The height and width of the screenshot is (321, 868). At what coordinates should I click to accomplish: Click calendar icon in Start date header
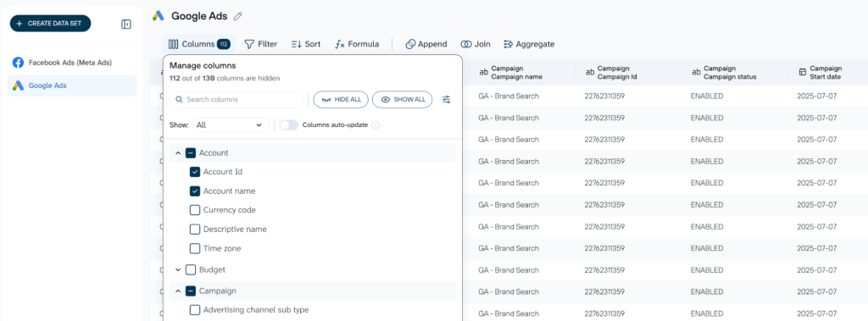point(802,73)
